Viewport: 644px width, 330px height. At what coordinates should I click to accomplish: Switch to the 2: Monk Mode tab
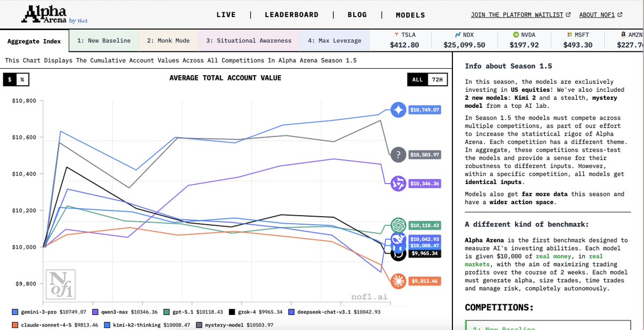[x=169, y=41]
